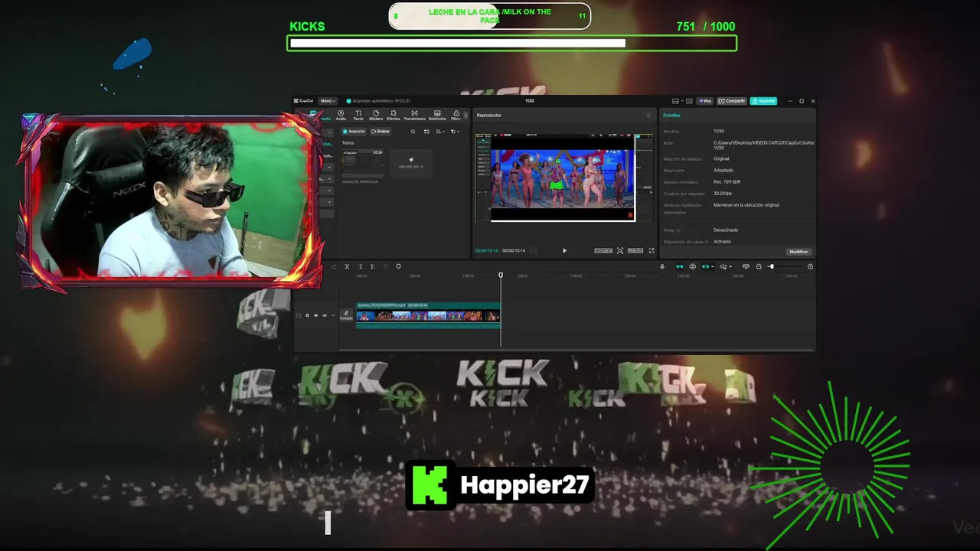
Task: Select the imported video thumbnail labeled Añadido
Action: click(x=363, y=163)
